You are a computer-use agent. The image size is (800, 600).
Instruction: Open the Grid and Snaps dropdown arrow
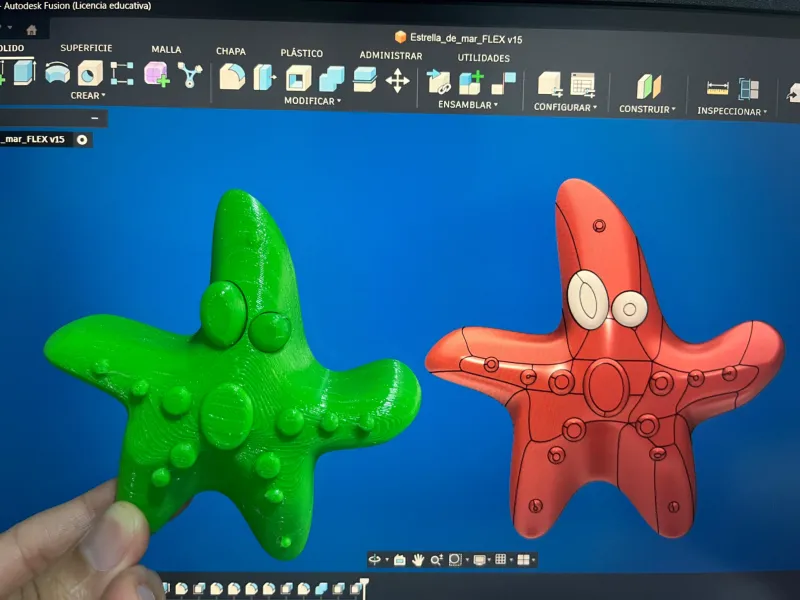click(x=511, y=560)
